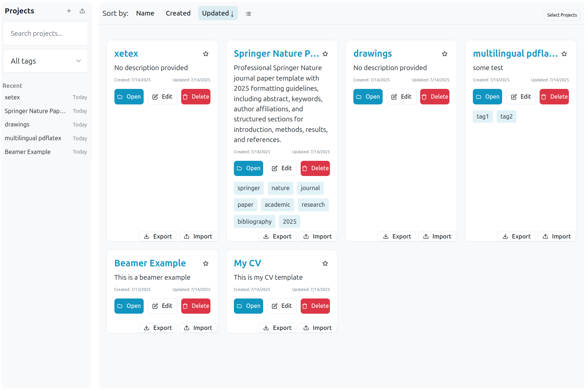Open the Beamer Example project

pyautogui.click(x=129, y=306)
